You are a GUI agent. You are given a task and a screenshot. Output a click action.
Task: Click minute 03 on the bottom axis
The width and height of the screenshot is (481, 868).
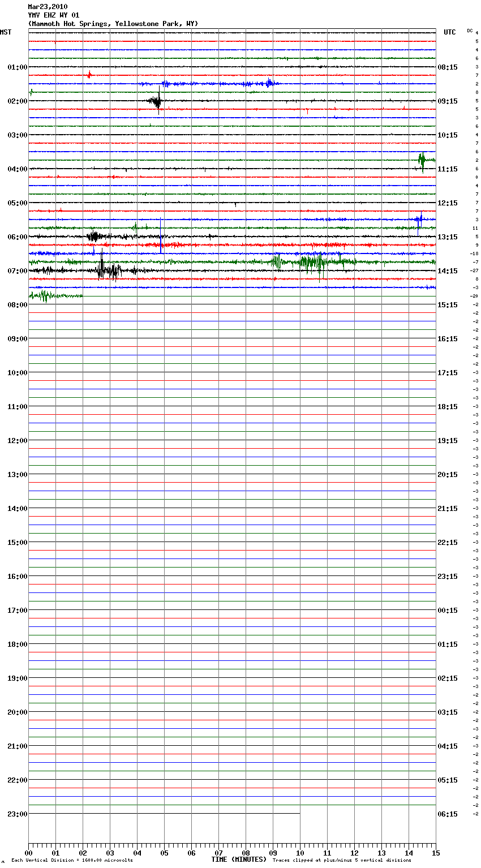click(x=110, y=853)
